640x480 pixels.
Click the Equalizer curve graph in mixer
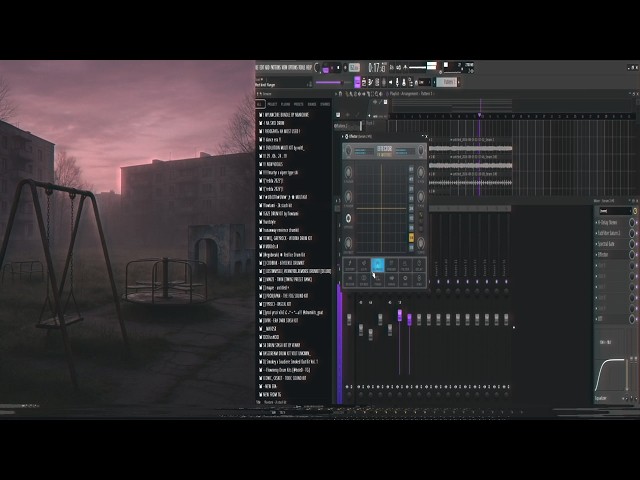click(x=610, y=374)
